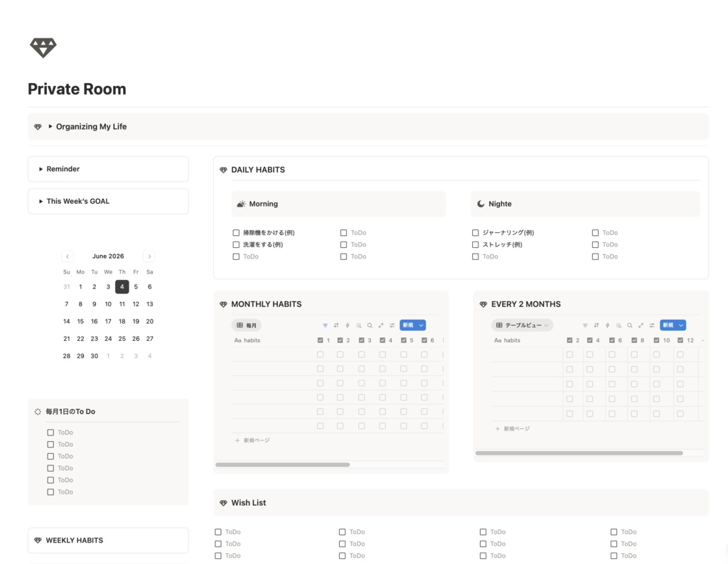Click the habits column header in MONTHLY HABITS

(247, 340)
